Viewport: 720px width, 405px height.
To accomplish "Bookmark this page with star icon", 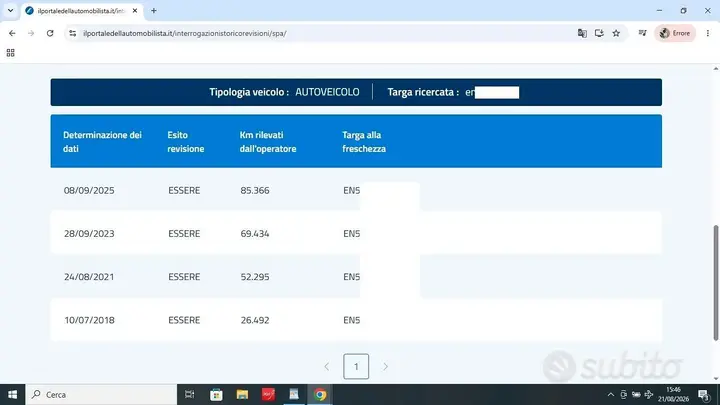I will tap(616, 33).
